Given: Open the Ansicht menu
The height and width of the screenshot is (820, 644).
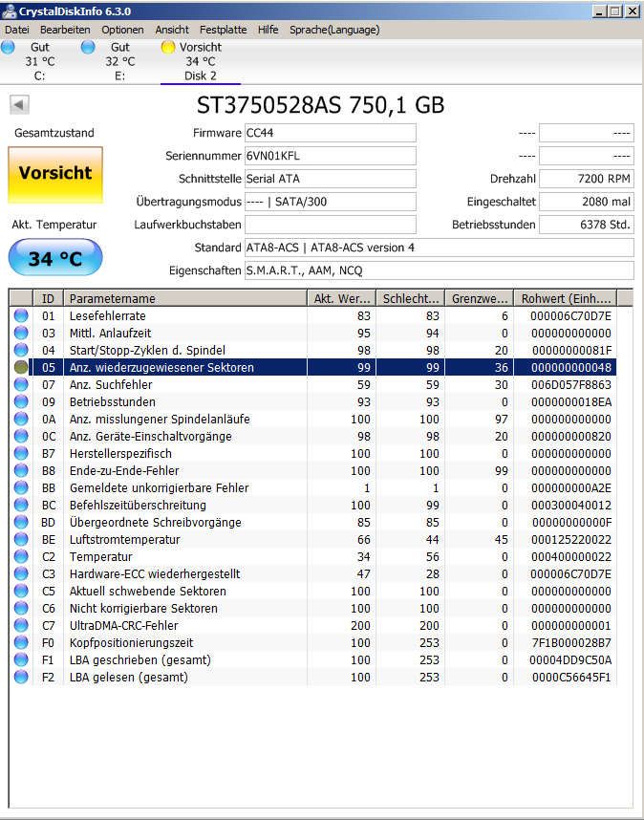Looking at the screenshot, I should (172, 30).
